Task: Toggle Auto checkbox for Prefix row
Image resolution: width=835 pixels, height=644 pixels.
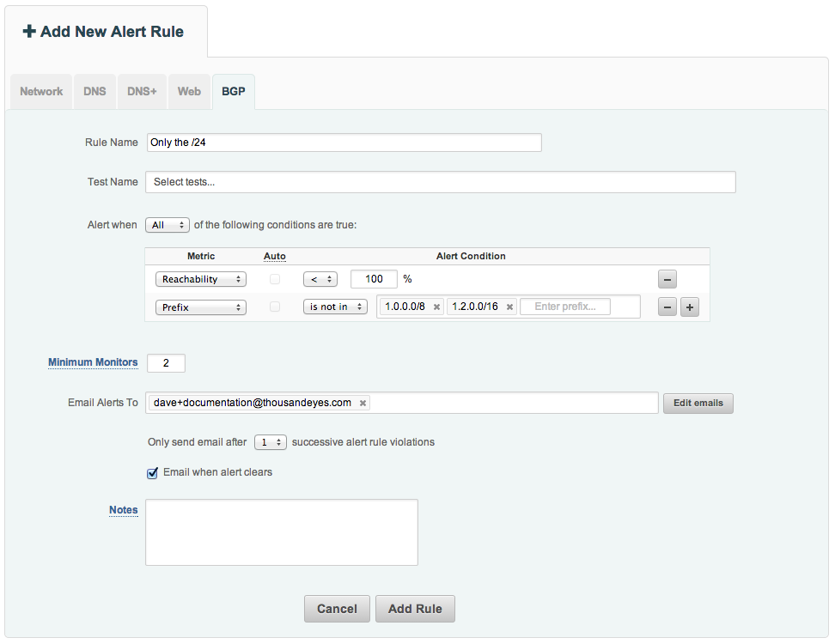Action: click(x=275, y=307)
